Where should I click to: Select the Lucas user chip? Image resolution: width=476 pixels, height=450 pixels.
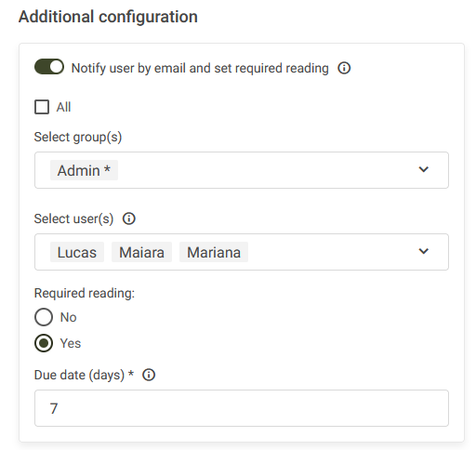click(77, 252)
